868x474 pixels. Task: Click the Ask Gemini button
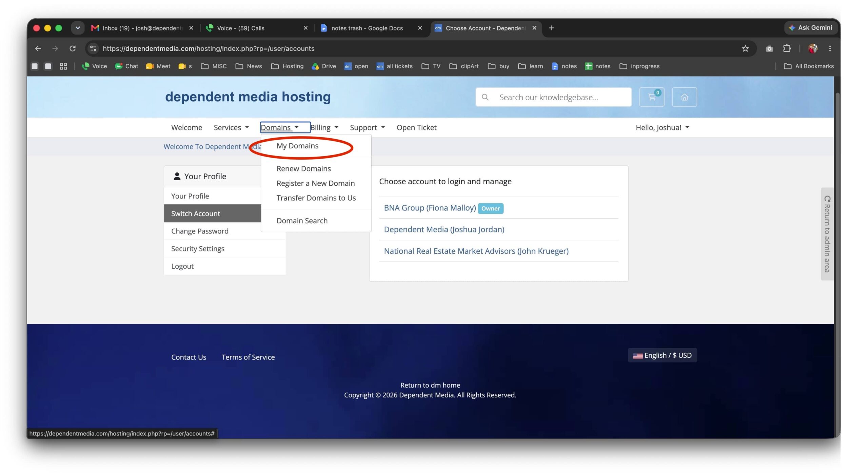(810, 28)
